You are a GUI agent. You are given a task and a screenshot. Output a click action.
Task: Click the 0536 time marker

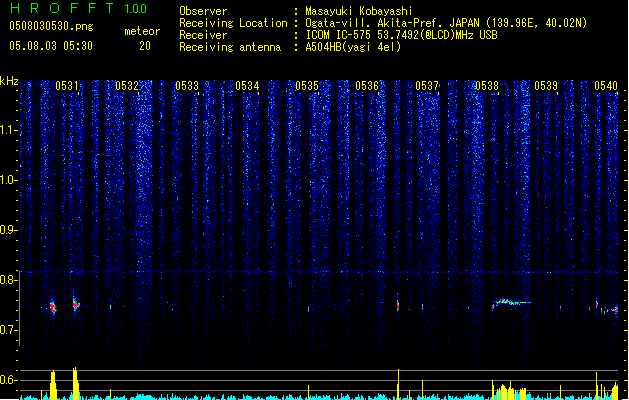pyautogui.click(x=367, y=86)
